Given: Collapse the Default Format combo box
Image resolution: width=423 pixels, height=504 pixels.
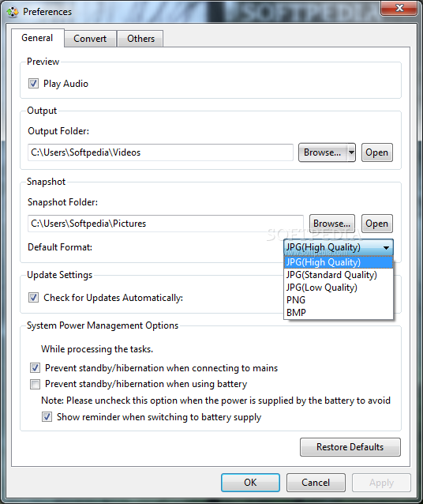Looking at the screenshot, I should [339, 247].
